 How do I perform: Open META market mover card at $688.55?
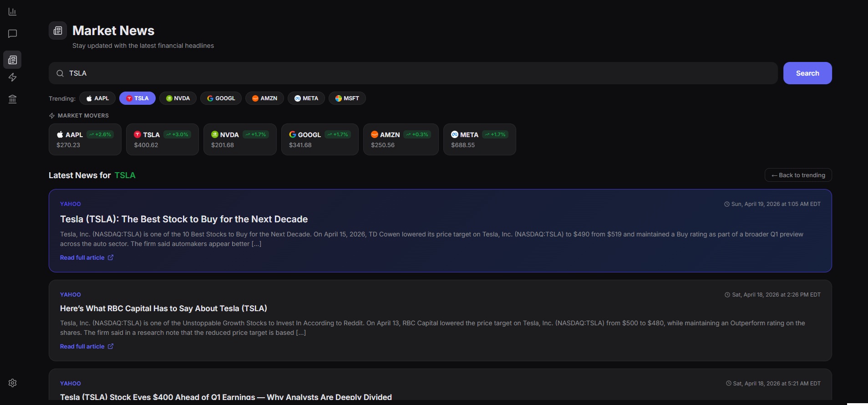(x=480, y=139)
